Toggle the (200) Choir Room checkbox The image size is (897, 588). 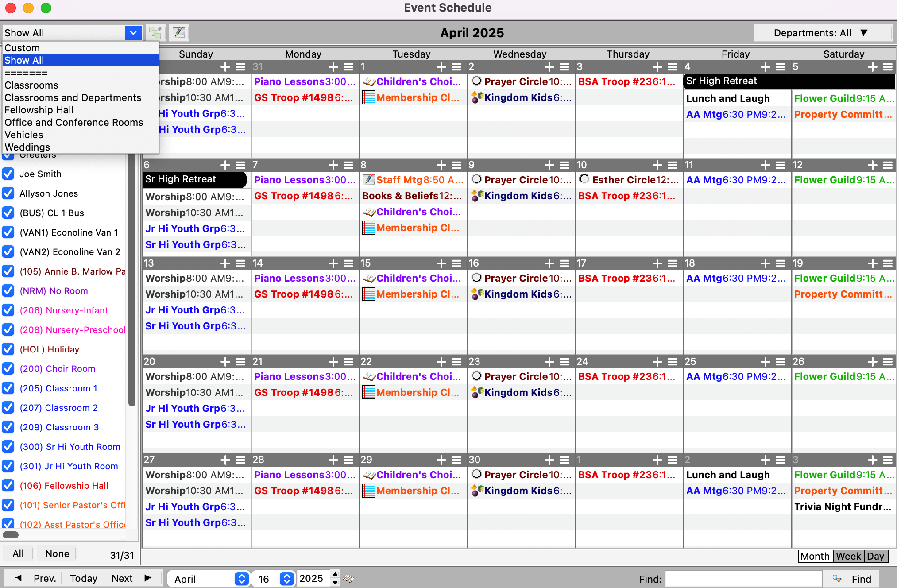tap(8, 369)
